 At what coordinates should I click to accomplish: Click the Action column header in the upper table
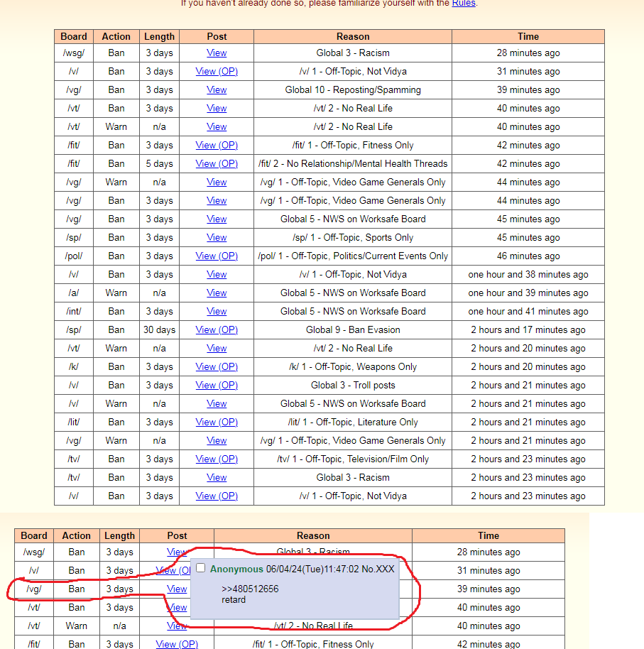coord(116,36)
